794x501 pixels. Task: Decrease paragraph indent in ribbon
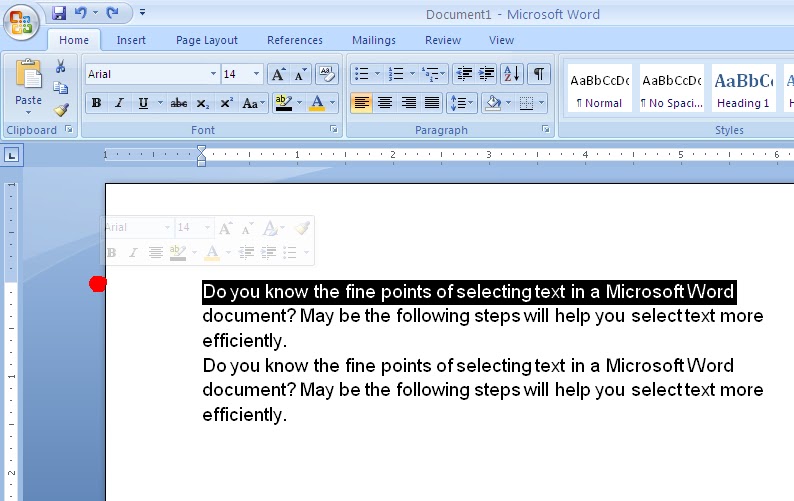(464, 74)
